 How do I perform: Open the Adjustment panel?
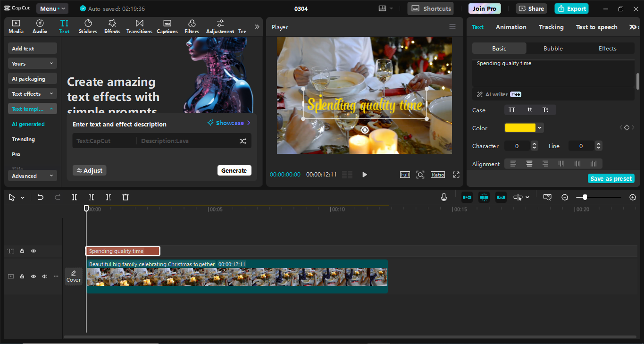(x=220, y=26)
